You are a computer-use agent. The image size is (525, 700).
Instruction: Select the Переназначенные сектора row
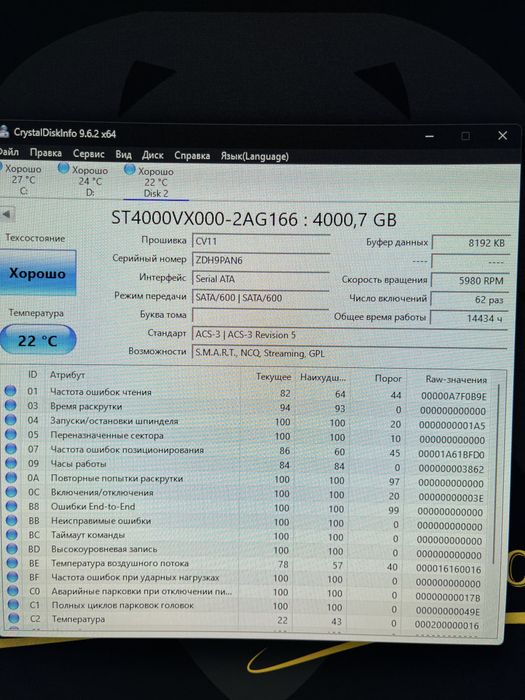point(246,437)
